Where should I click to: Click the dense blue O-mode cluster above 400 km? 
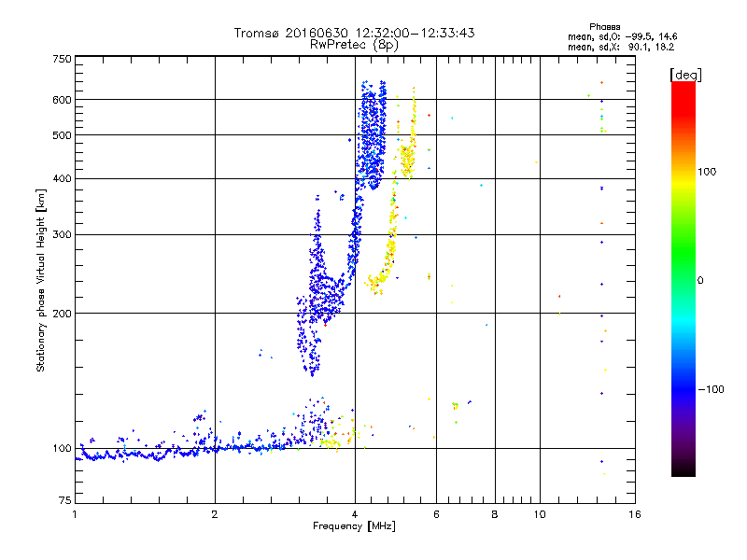pyautogui.click(x=373, y=135)
